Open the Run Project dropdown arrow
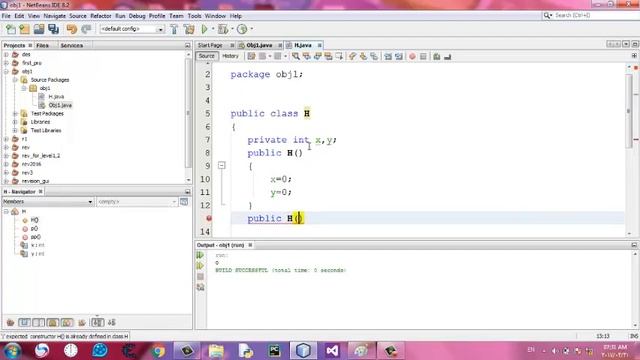This screenshot has width=640, height=360. (x=213, y=29)
